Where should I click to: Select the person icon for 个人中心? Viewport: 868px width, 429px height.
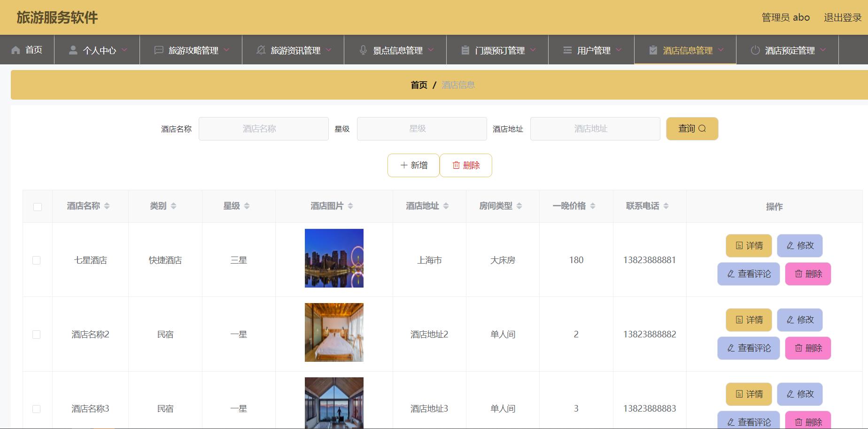pyautogui.click(x=72, y=49)
